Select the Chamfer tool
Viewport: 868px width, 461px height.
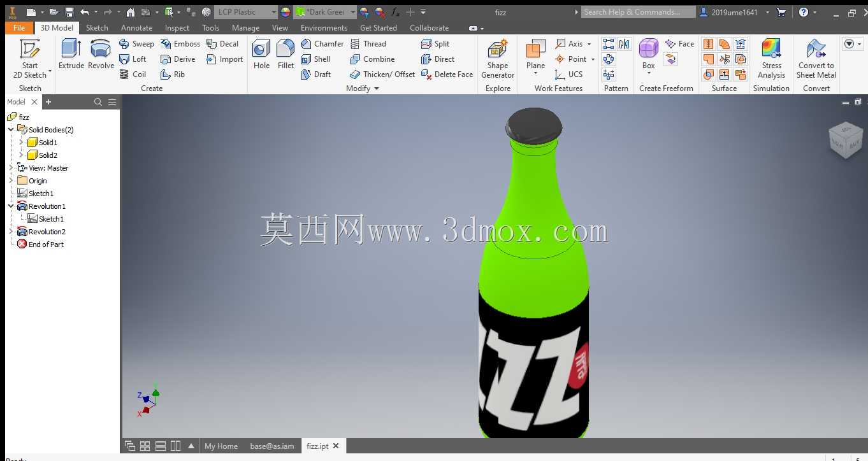tap(322, 44)
